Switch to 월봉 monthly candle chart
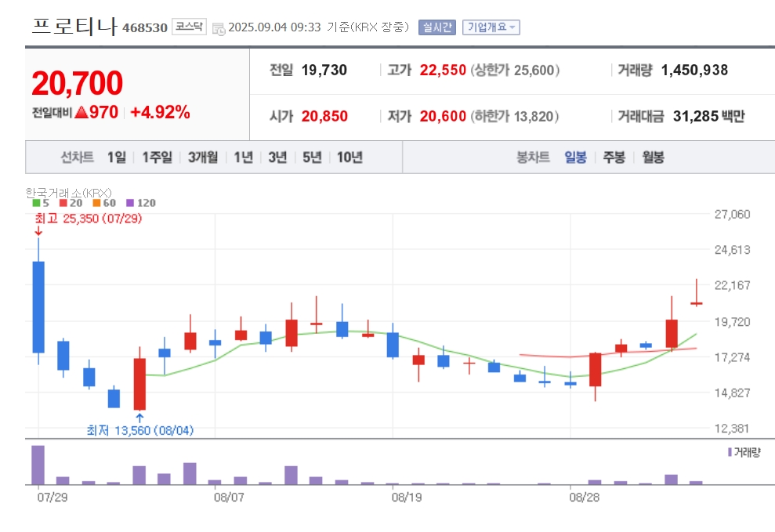The image size is (775, 532). tap(653, 157)
